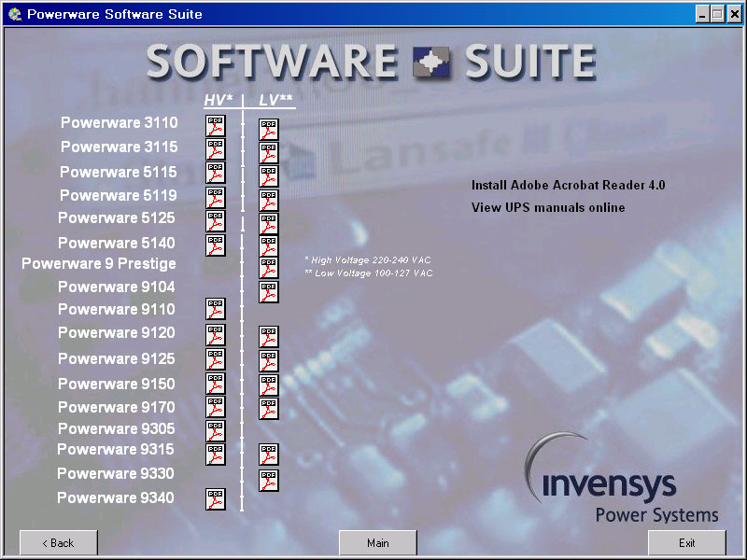The width and height of the screenshot is (747, 560).
Task: Open the Powerware 9 Prestige LV PDF
Action: pos(269,268)
